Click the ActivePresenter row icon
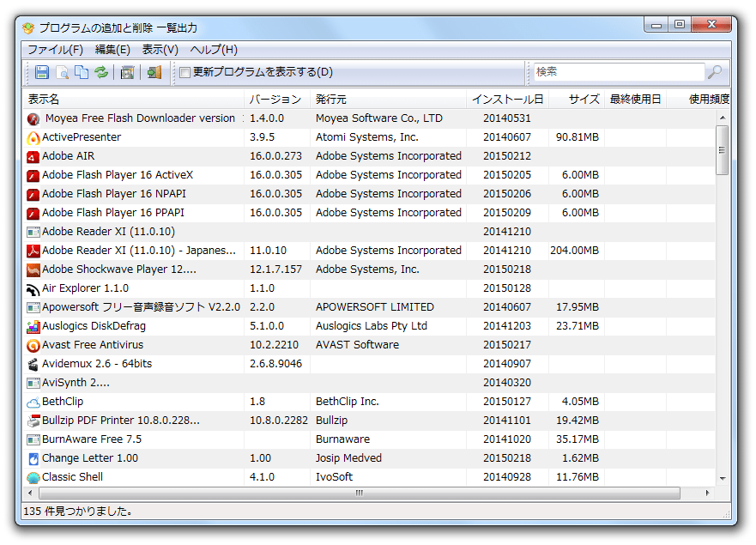This screenshot has width=756, height=545. pos(33,138)
